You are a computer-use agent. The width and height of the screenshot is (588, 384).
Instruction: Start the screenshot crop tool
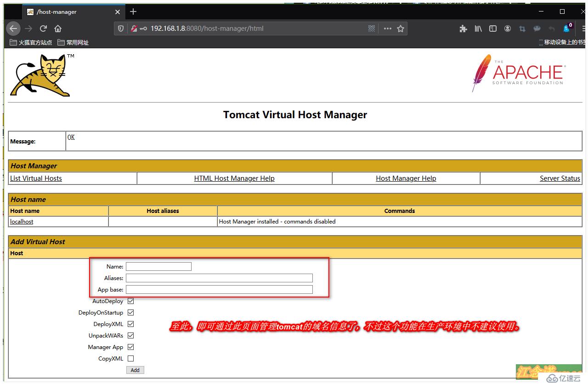click(x=522, y=29)
